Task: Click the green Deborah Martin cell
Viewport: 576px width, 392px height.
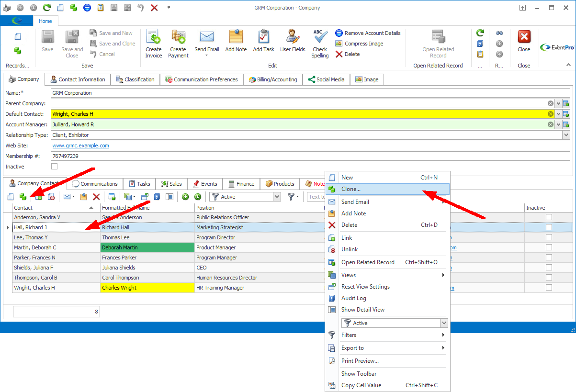Action: [147, 247]
